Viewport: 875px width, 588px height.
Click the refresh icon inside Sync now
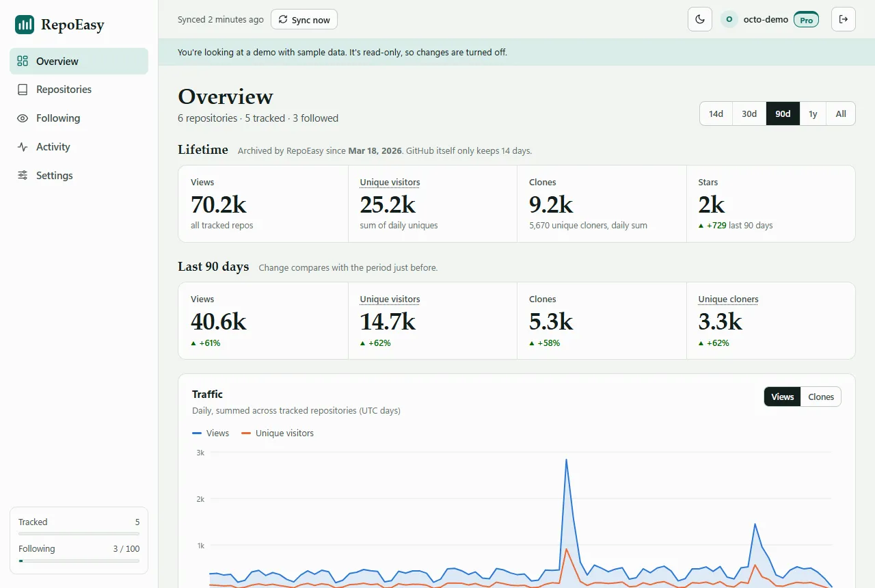pos(283,20)
